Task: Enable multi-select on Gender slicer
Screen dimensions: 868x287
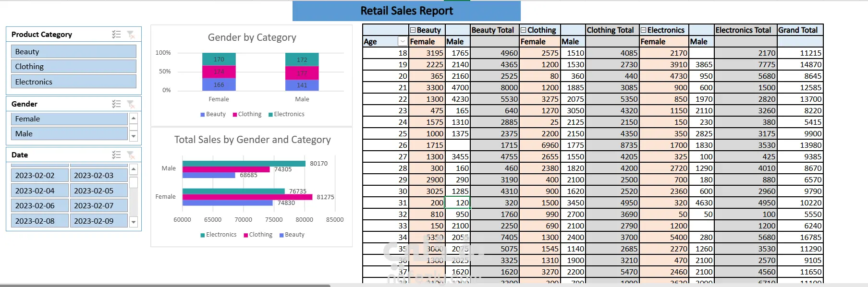Action: tap(116, 104)
